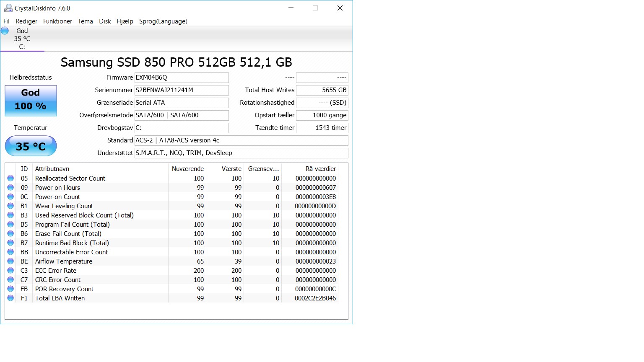Click status orb of Used Reserved Block Count row
Viewport: 644px width, 362px height.
pos(10,215)
